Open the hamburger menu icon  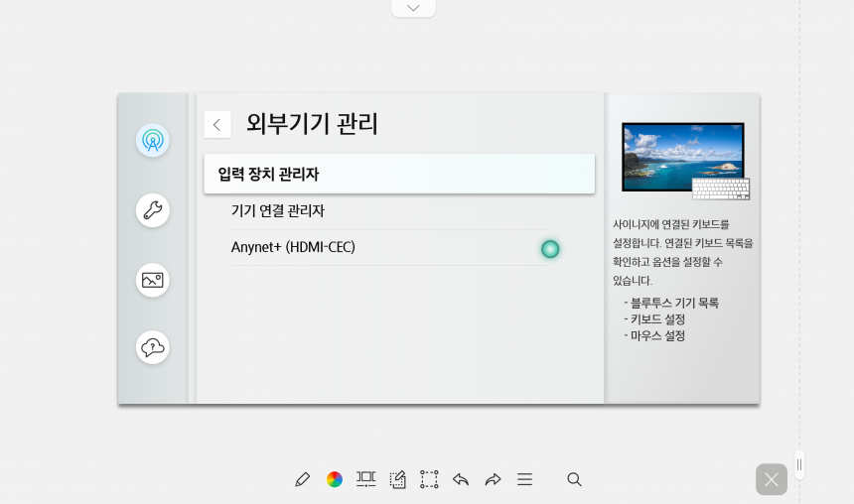(x=525, y=479)
